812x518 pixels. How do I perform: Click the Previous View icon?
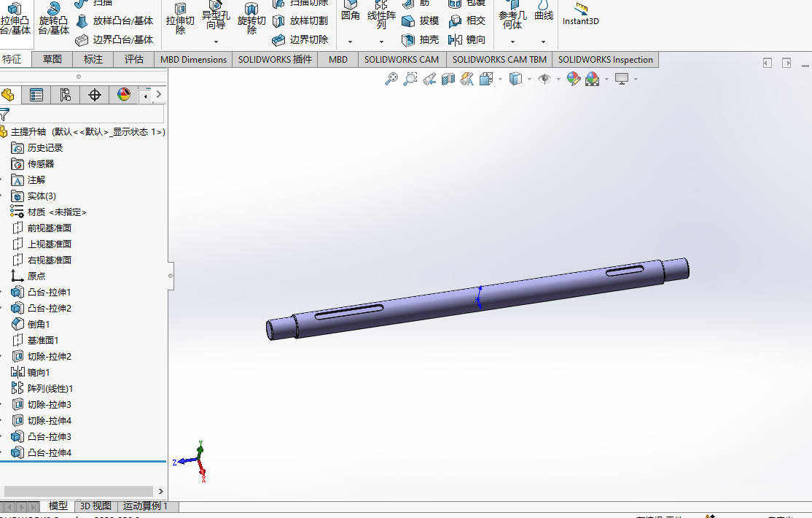click(429, 79)
